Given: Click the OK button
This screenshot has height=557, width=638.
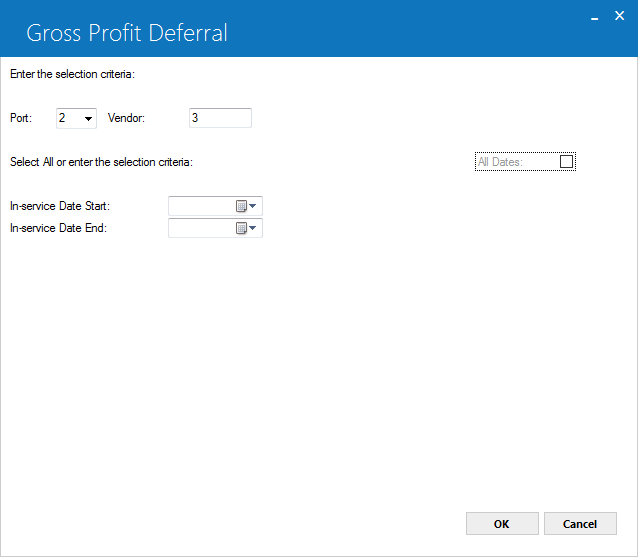Looking at the screenshot, I should coord(502,524).
